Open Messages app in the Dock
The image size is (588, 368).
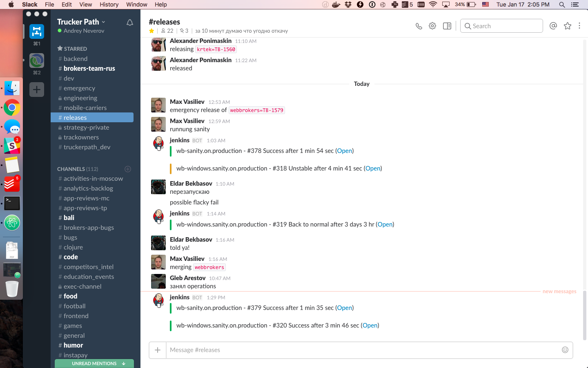(12, 127)
